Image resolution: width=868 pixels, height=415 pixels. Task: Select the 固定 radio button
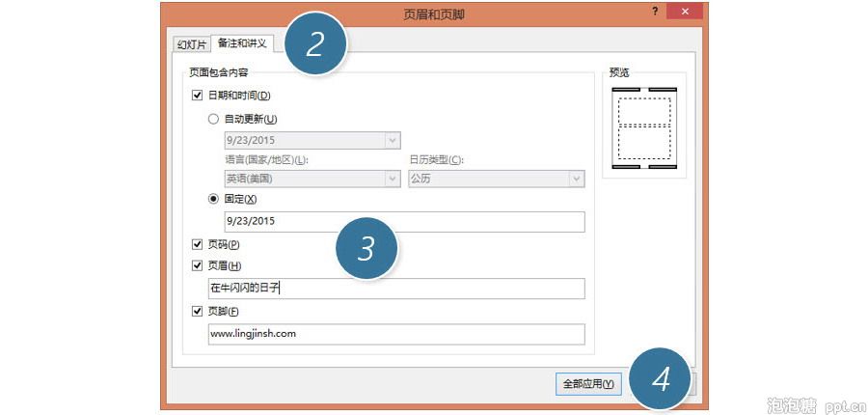[x=213, y=199]
